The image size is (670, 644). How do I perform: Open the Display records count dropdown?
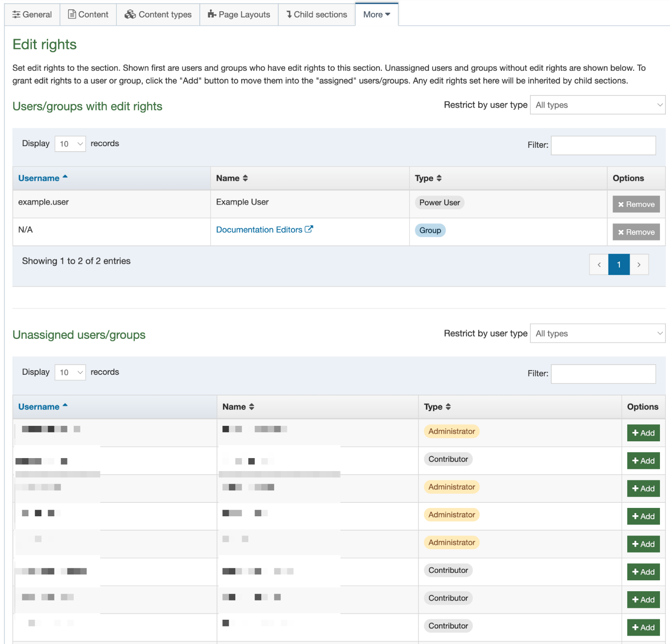70,144
